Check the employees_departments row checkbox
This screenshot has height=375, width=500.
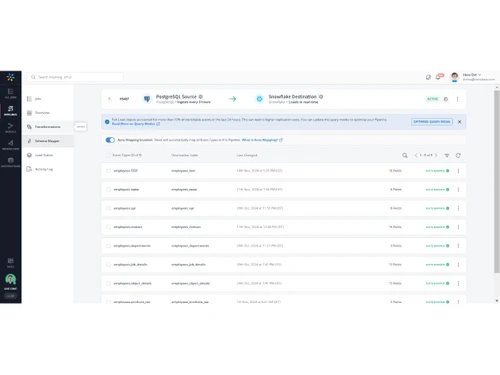[x=108, y=246]
